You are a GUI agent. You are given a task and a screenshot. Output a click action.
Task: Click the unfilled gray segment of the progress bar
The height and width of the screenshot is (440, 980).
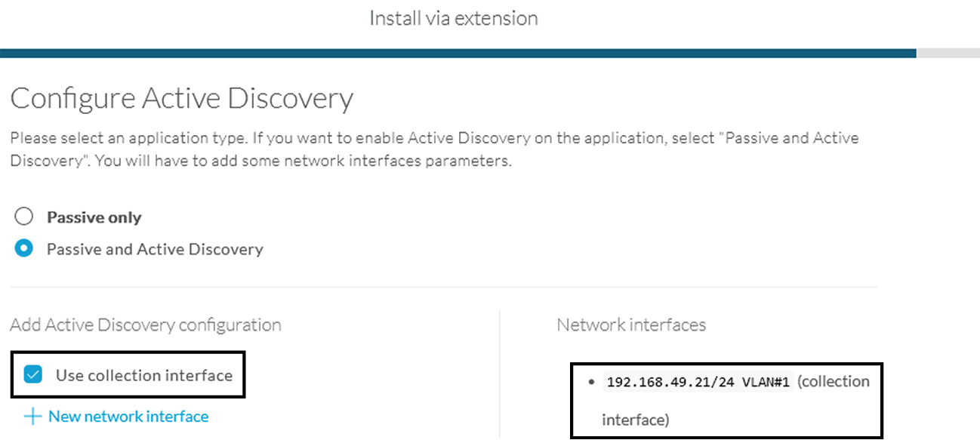(x=948, y=53)
